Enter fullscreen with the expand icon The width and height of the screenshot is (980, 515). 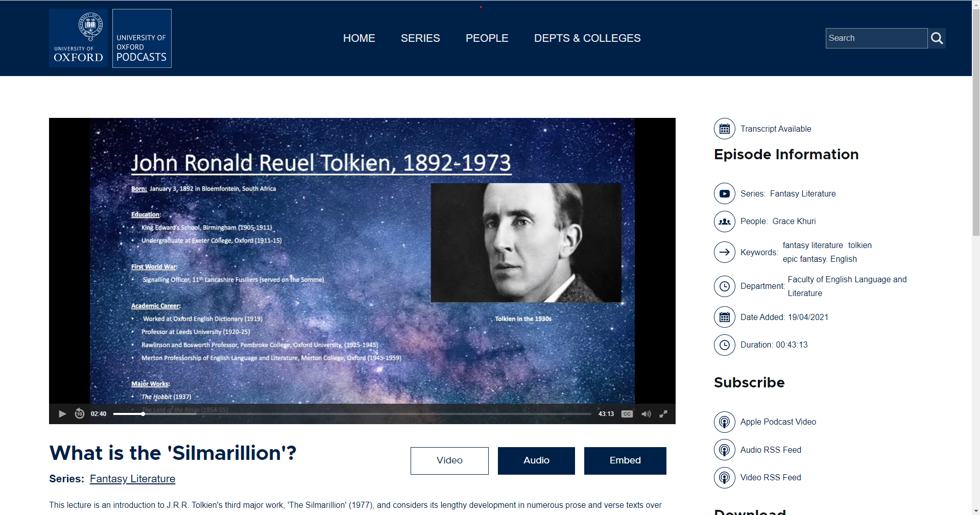tap(663, 414)
